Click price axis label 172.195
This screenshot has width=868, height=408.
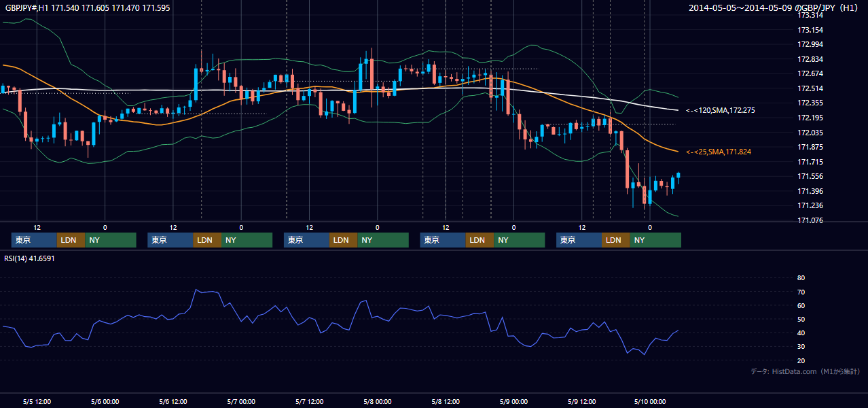[810, 118]
